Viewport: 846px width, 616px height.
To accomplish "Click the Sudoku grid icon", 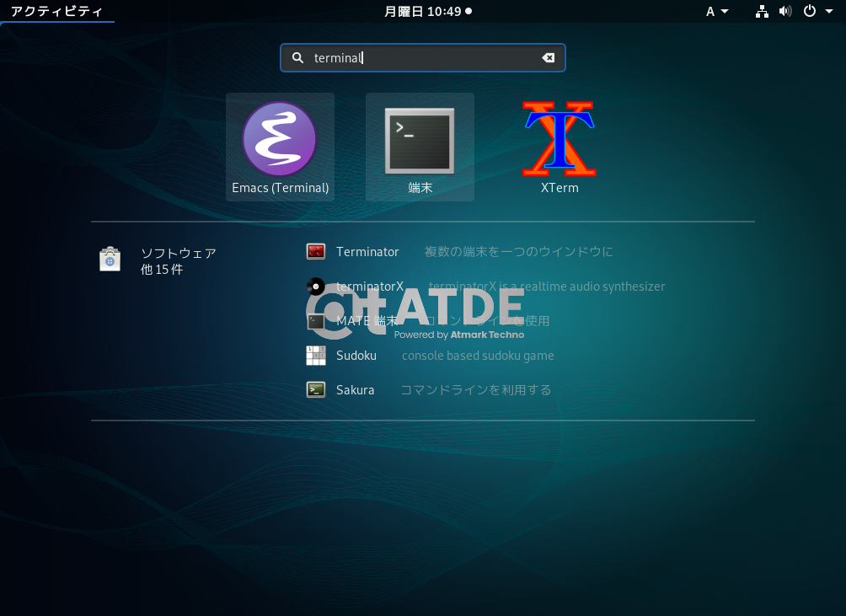I will [316, 356].
